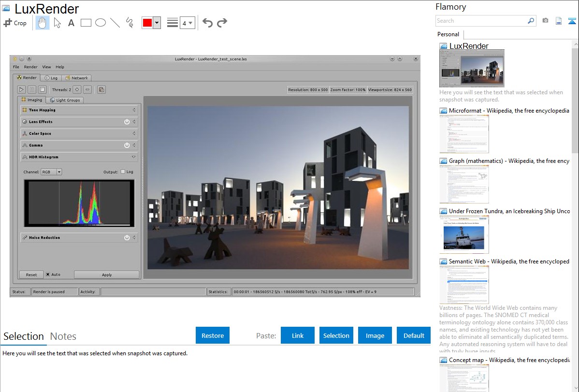Click the Default paste button
Image resolution: width=579 pixels, height=392 pixels.
click(x=414, y=335)
